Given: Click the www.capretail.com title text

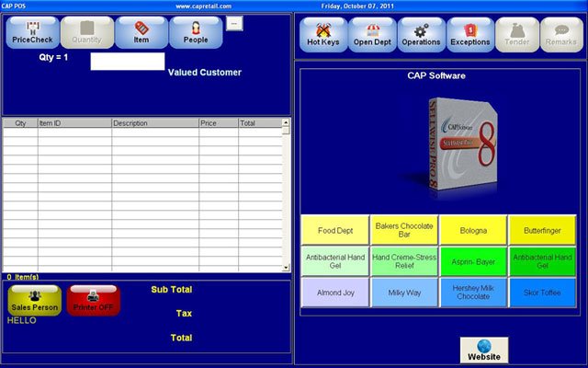Looking at the screenshot, I should coord(204,6).
